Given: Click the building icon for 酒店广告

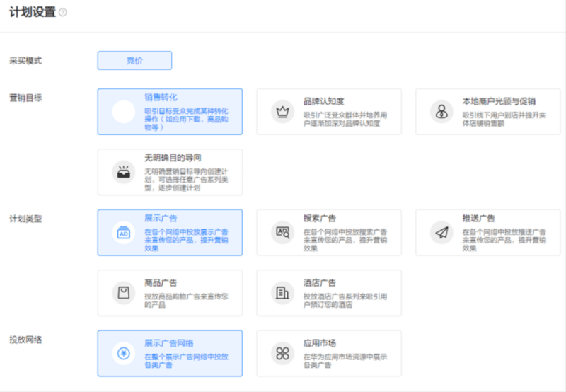Looking at the screenshot, I should click(x=282, y=293).
